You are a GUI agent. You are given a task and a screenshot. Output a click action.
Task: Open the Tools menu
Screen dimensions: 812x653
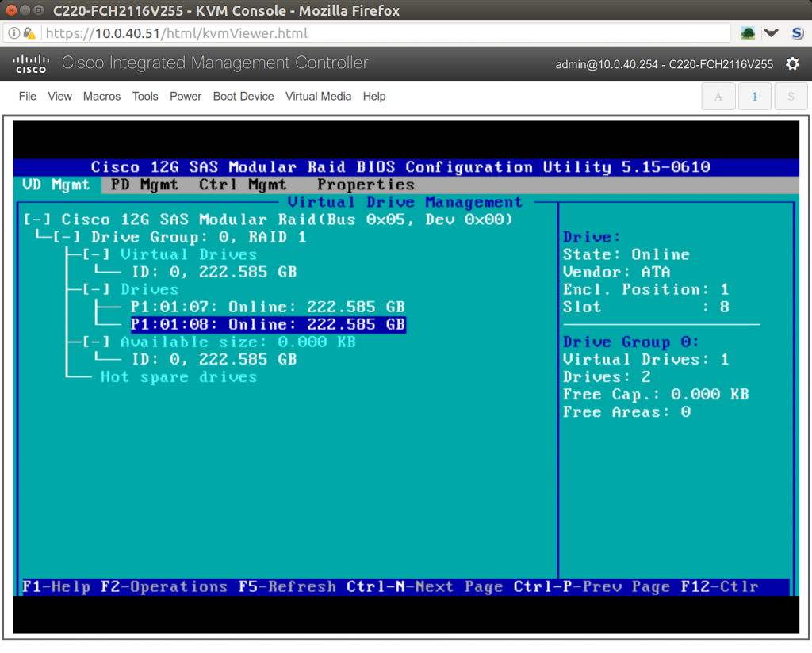click(145, 96)
